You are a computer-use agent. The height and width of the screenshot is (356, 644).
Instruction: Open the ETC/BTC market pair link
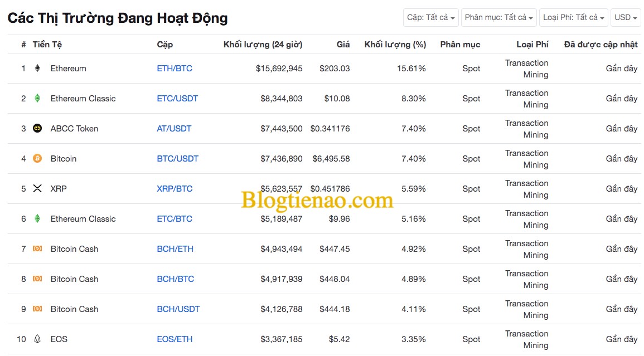click(x=175, y=219)
